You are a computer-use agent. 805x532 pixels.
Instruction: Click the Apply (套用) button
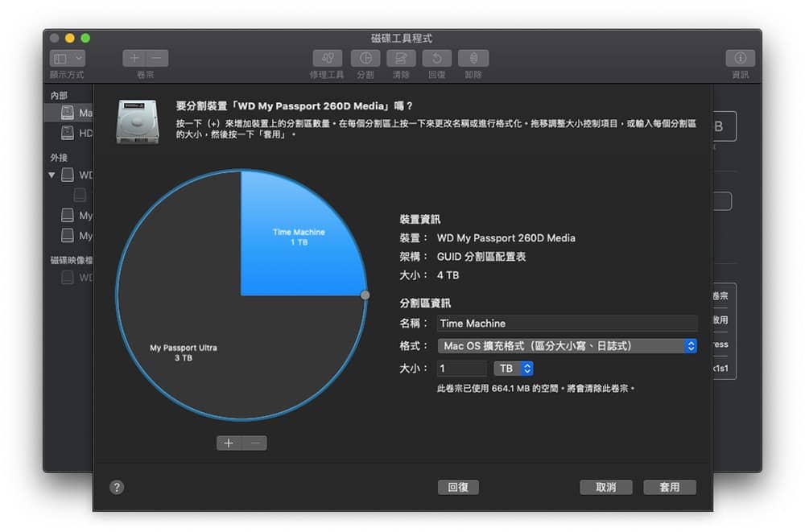point(670,487)
